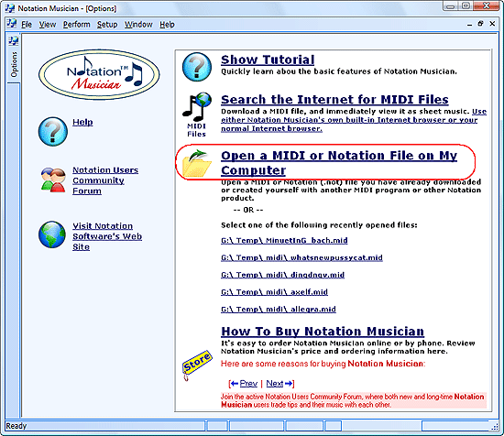
Task: Click the open folder icon
Action: click(197, 164)
